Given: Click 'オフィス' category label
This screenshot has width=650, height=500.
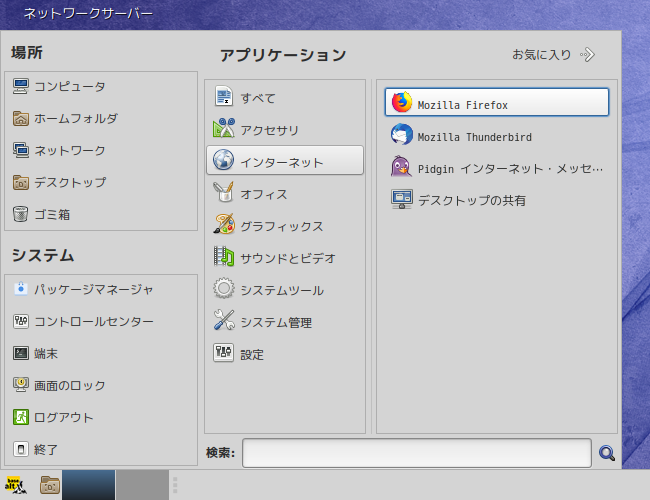Looking at the screenshot, I should click(x=264, y=194).
